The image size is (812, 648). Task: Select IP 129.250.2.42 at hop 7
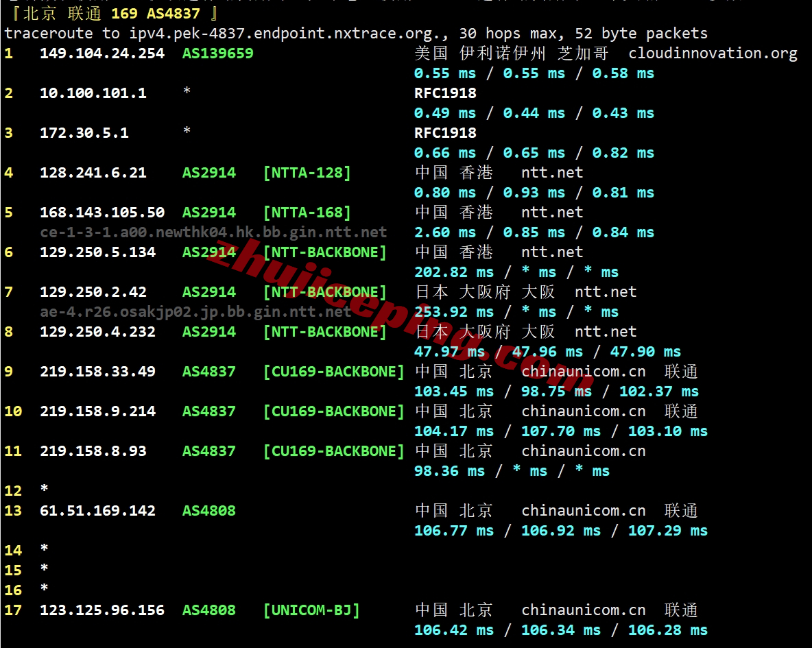click(93, 292)
